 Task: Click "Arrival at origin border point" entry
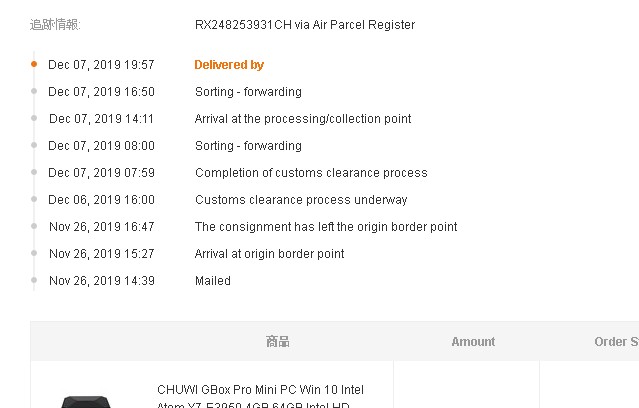269,254
